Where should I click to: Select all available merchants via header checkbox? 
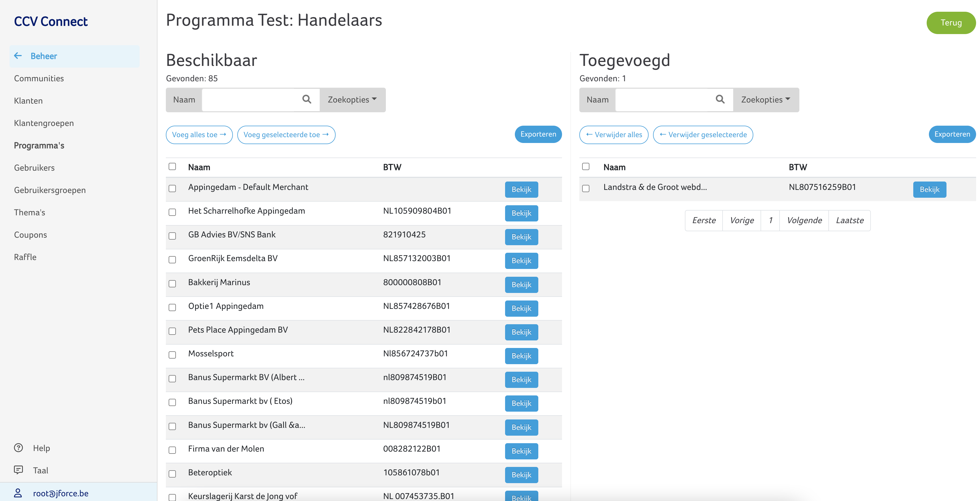(172, 167)
